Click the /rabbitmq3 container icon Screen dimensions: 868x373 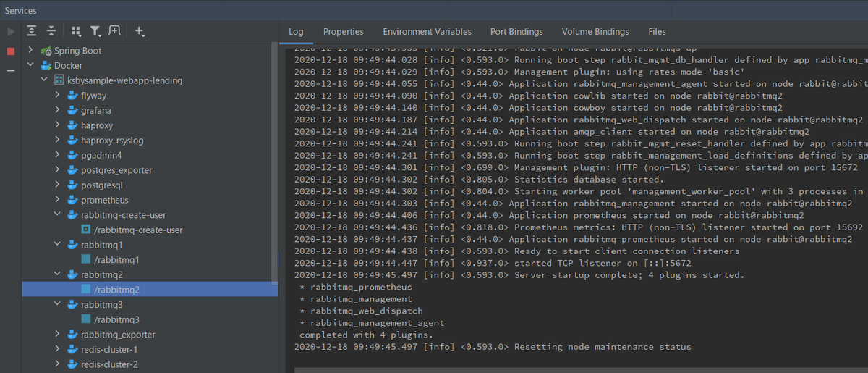(86, 319)
